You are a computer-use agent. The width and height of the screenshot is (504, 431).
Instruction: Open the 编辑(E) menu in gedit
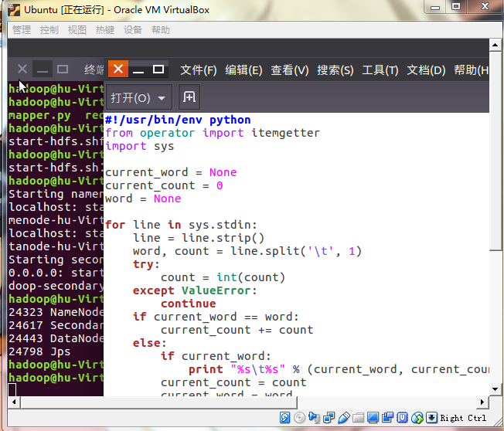pyautogui.click(x=243, y=70)
